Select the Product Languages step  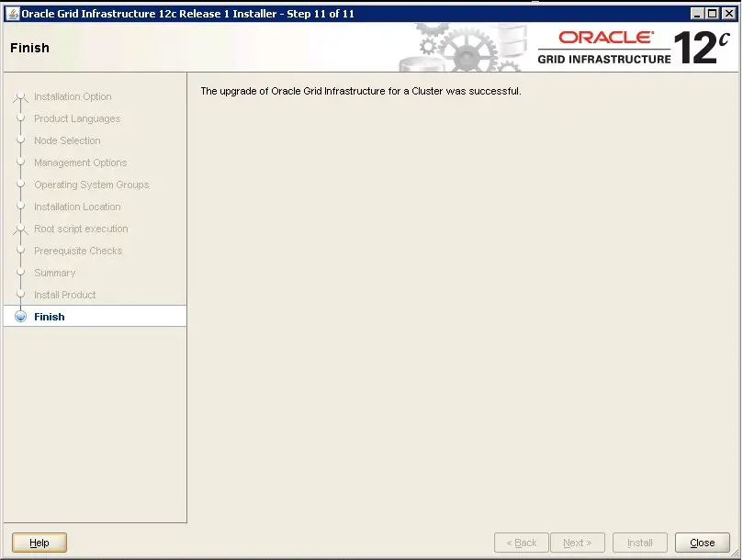click(x=77, y=118)
